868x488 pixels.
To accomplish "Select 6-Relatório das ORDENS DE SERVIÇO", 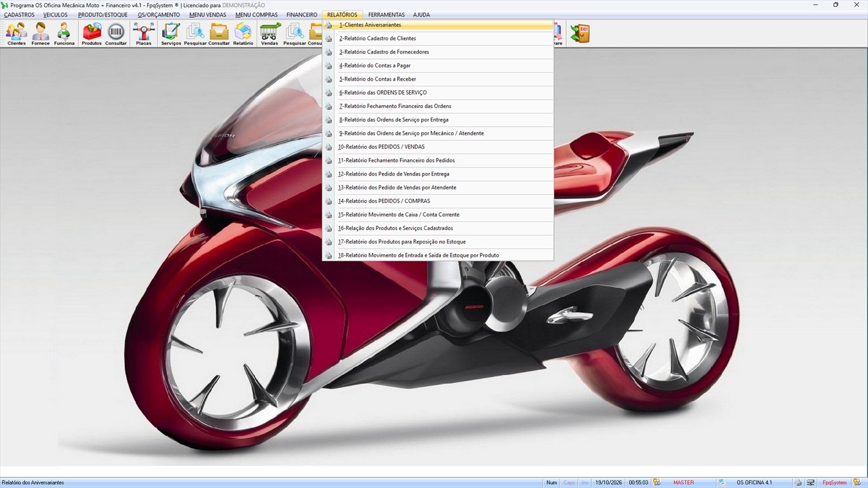I will (x=438, y=93).
